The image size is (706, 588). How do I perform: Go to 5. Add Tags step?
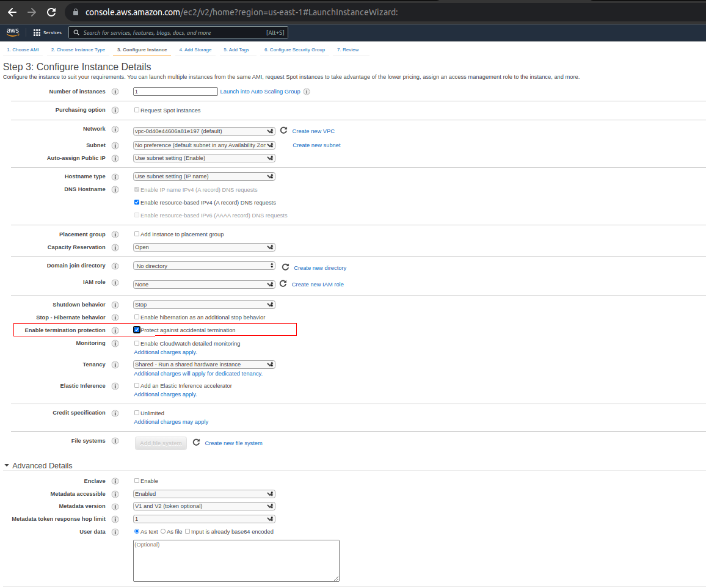[236, 50]
